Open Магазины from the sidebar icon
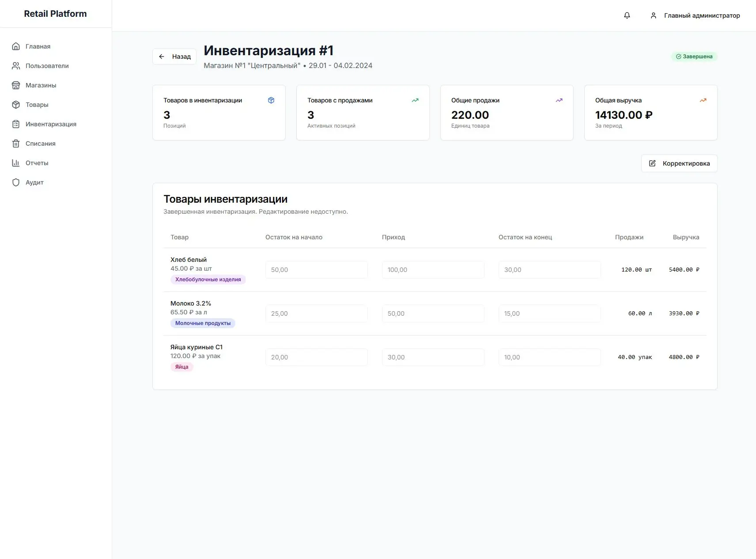Viewport: 756px width, 559px height. click(16, 85)
